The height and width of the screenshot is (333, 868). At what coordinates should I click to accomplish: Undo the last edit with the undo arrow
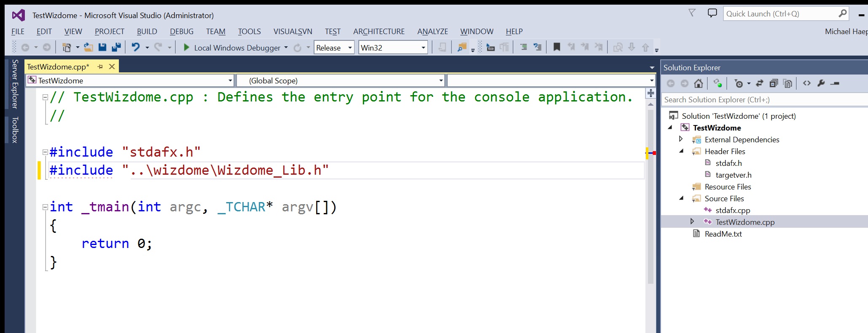[136, 48]
